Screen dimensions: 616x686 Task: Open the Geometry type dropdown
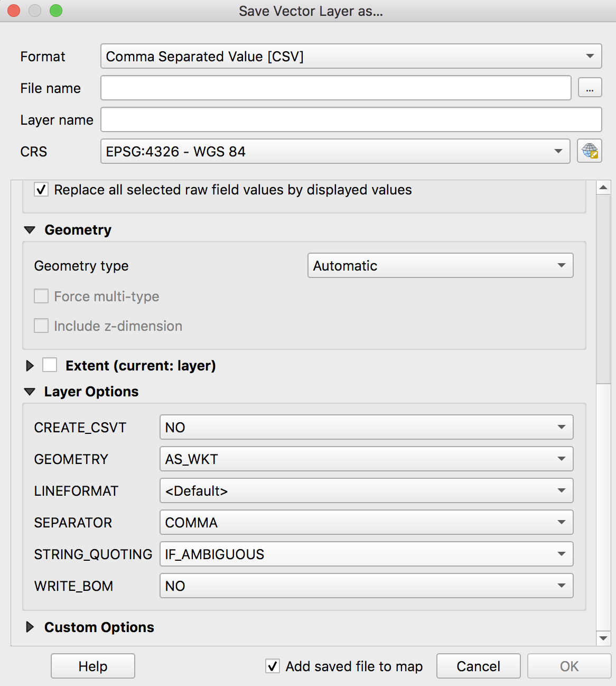click(x=440, y=266)
